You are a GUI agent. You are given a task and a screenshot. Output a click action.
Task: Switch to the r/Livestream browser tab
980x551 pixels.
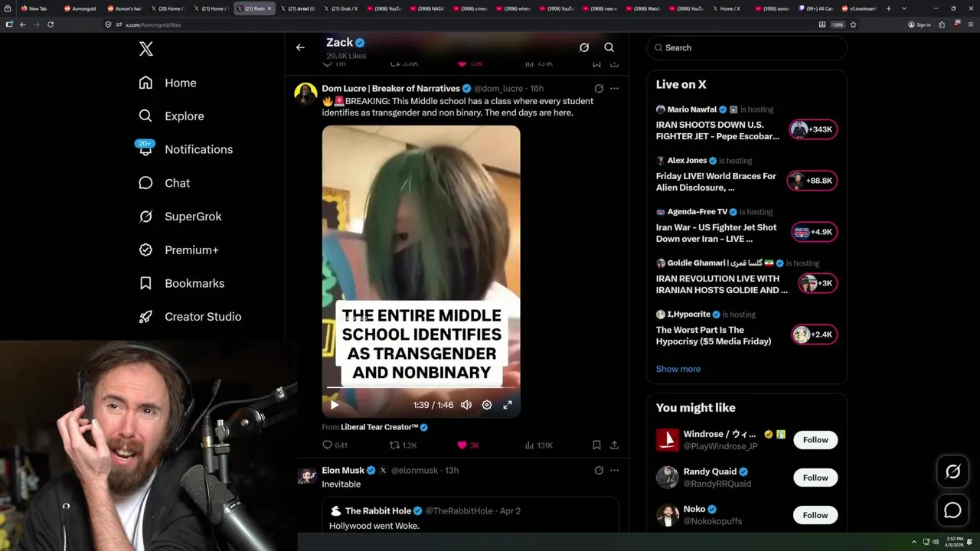pyautogui.click(x=857, y=8)
